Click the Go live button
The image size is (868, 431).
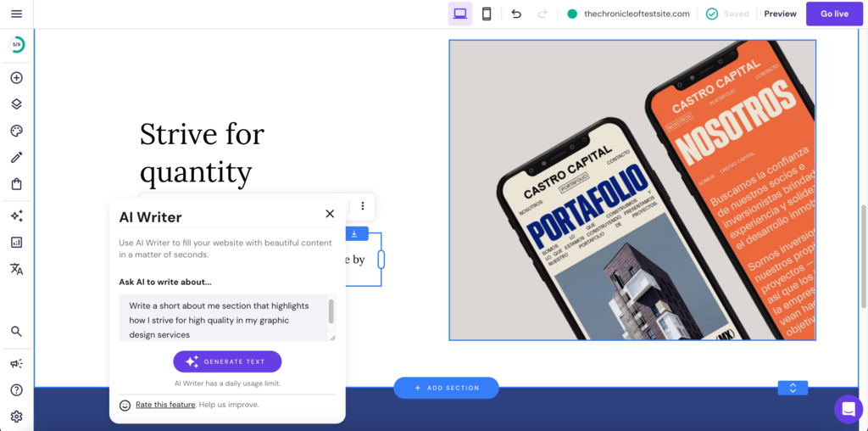(x=834, y=14)
